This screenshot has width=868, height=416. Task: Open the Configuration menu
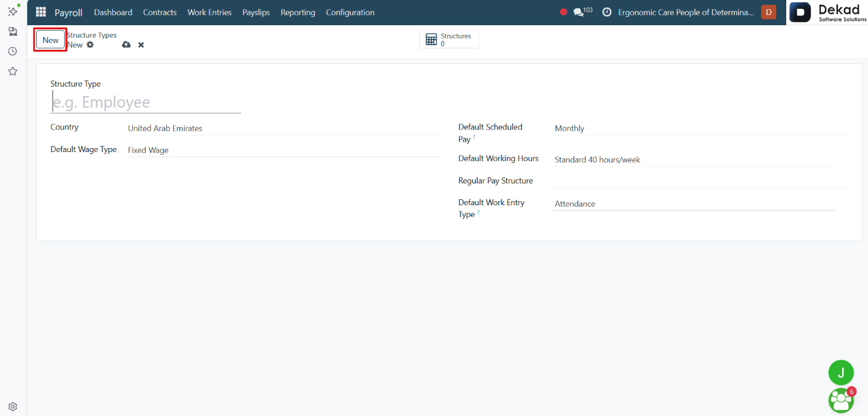tap(350, 12)
